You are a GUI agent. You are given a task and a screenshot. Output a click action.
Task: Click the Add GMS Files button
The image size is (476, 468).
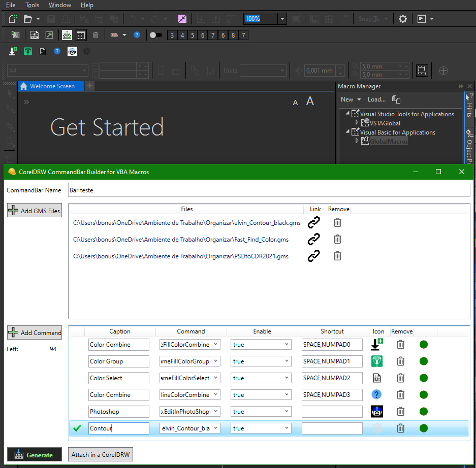[x=35, y=210]
